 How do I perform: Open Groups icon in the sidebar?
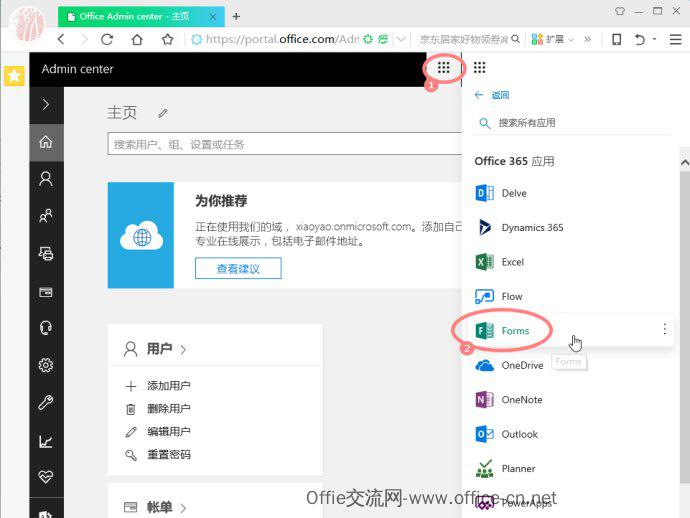click(x=46, y=216)
